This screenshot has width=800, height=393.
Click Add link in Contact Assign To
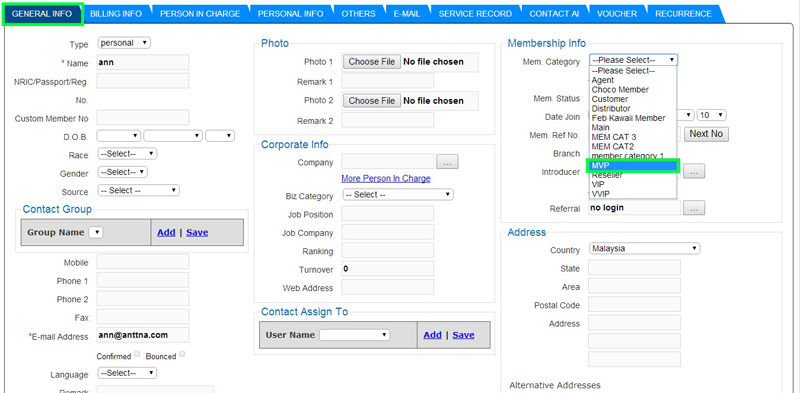(432, 335)
